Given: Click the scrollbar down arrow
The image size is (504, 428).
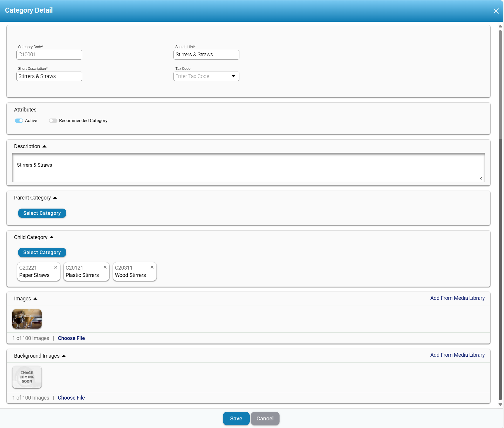Looking at the screenshot, I should click(500, 405).
